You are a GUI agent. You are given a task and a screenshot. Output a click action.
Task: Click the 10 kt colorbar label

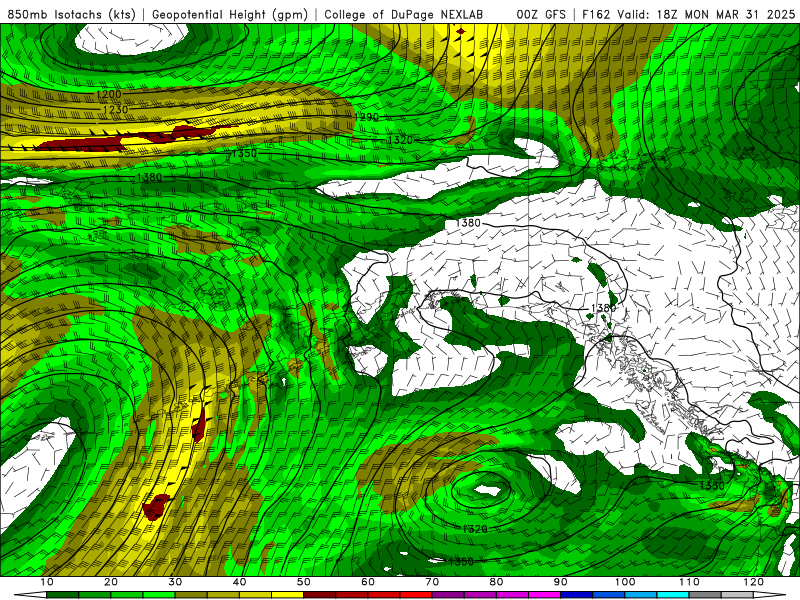tap(46, 582)
